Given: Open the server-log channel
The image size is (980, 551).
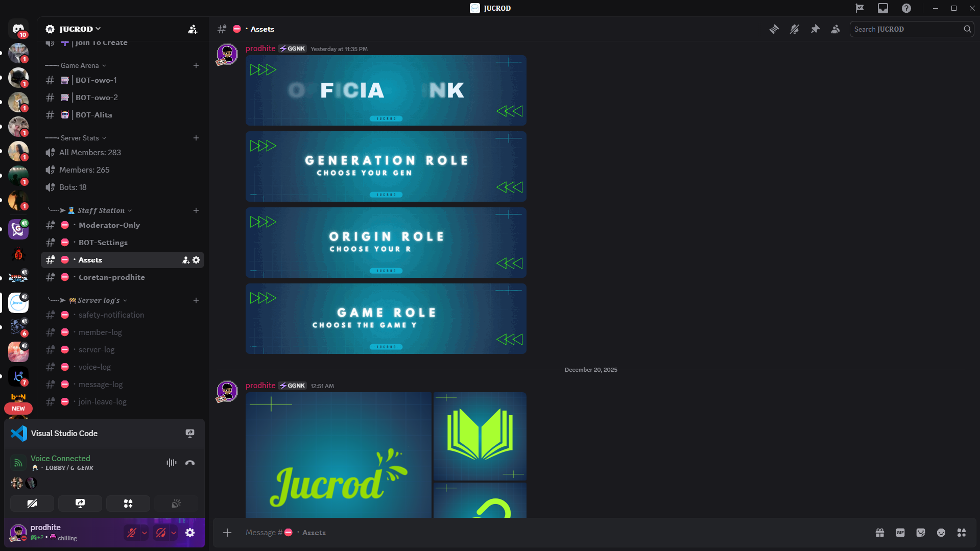Looking at the screenshot, I should tap(123, 350).
